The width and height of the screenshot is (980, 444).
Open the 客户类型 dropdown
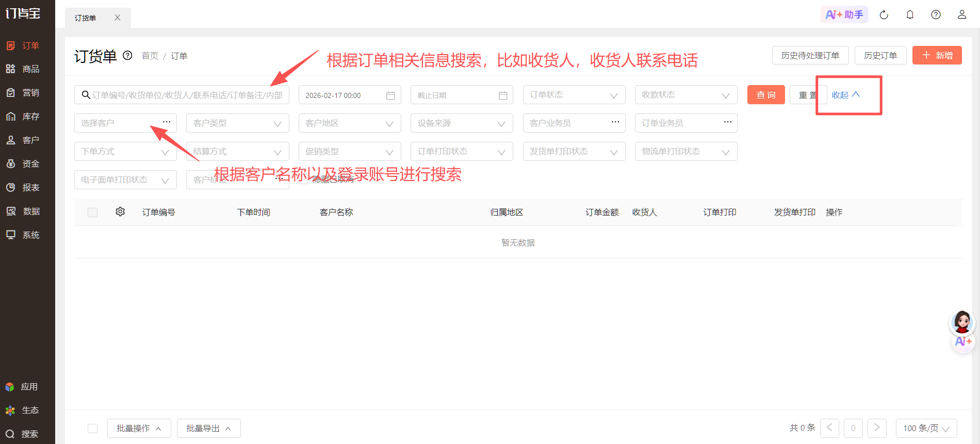coord(237,123)
